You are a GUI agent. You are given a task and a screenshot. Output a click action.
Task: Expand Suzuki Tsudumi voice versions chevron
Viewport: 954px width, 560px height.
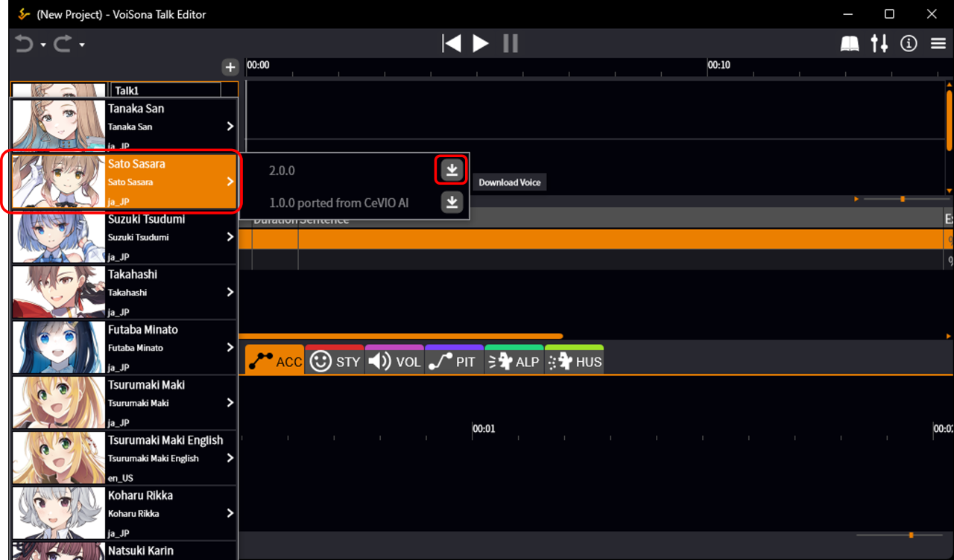(230, 237)
